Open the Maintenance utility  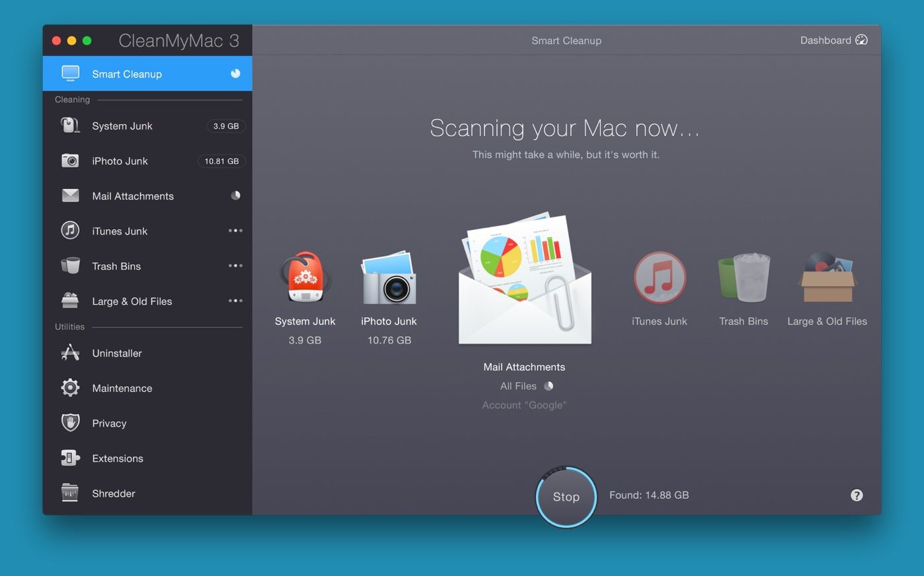pyautogui.click(x=122, y=388)
